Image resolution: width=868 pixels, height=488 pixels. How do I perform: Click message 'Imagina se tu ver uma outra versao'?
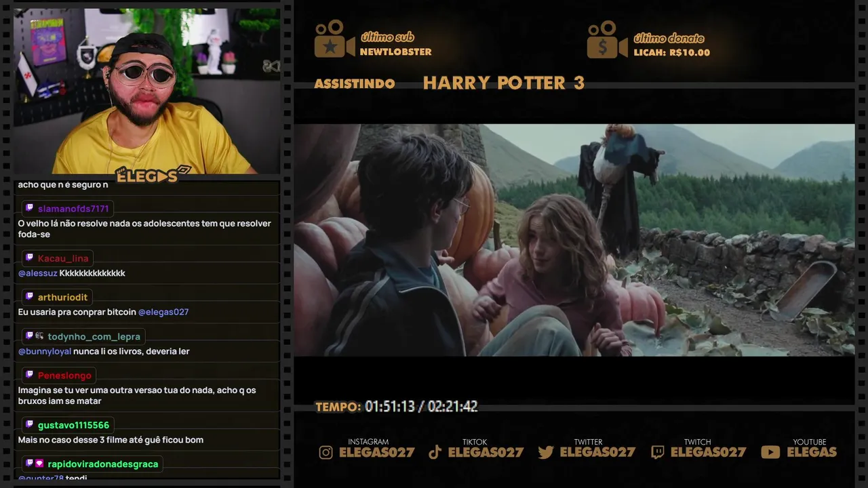(x=137, y=396)
